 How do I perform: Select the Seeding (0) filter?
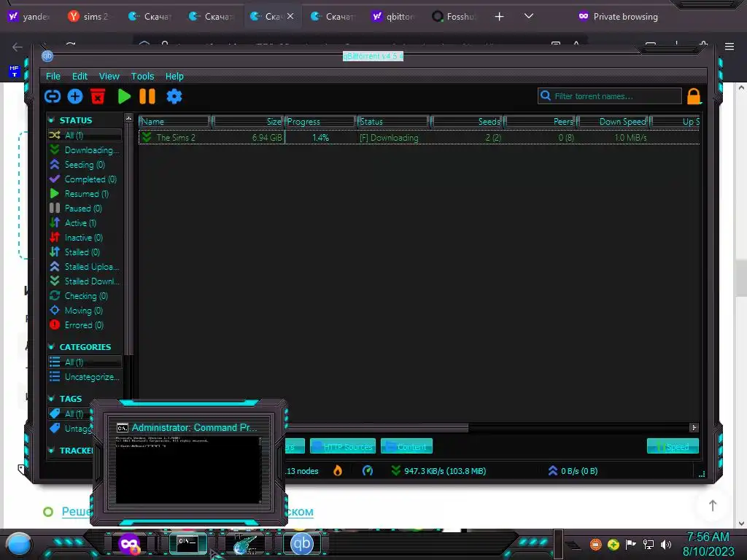pyautogui.click(x=85, y=165)
